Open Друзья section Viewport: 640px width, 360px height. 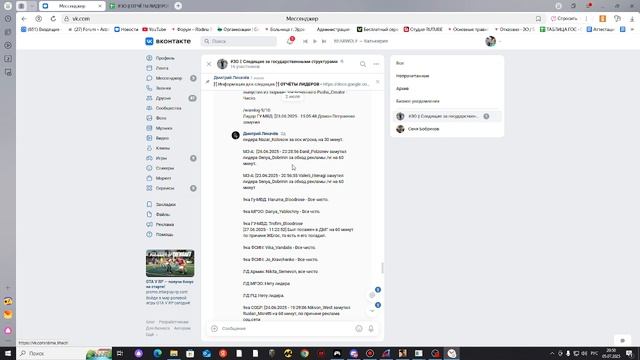[x=163, y=98]
